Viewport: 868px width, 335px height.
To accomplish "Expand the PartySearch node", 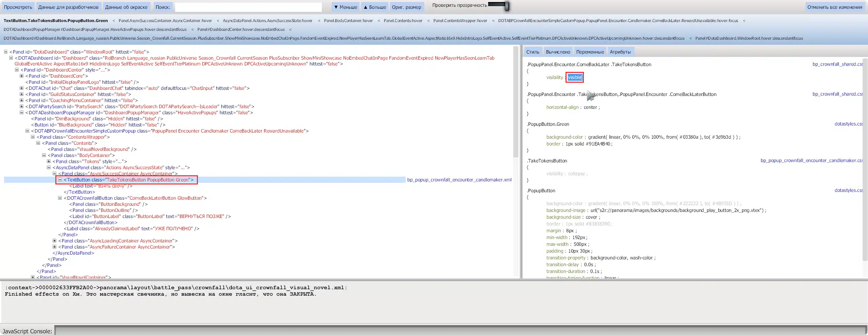I will coord(22,106).
